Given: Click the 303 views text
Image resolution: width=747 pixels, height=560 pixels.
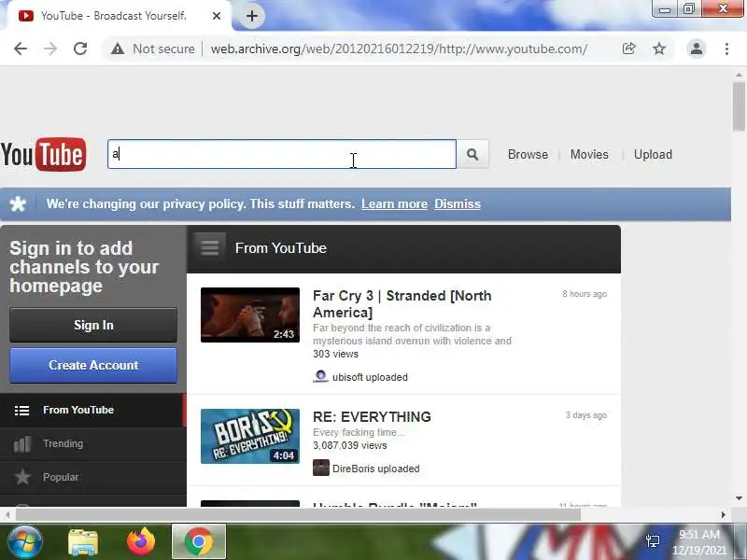Looking at the screenshot, I should [x=335, y=354].
